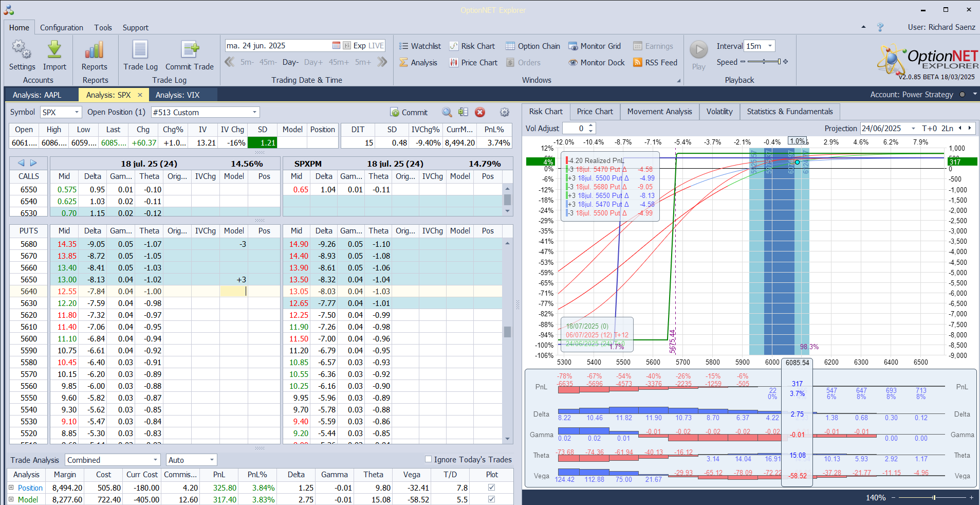Viewport: 980px width, 505px height.
Task: Expand the Position row in Trade Analysis
Action: click(x=11, y=487)
